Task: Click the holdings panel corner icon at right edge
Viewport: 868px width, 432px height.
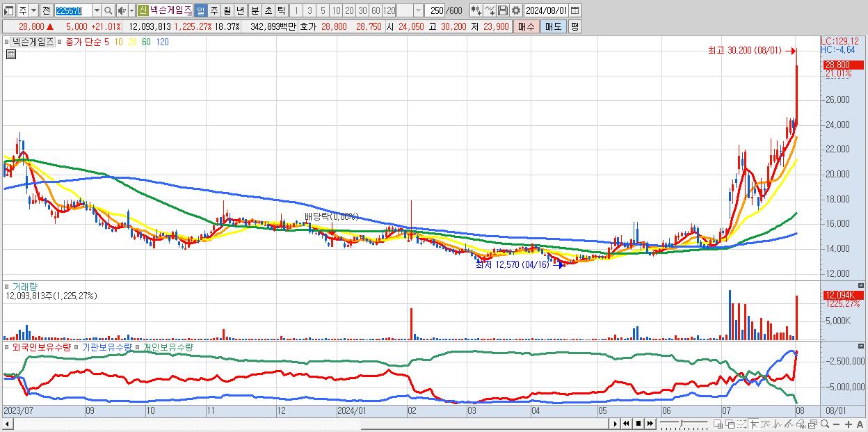Action: click(x=862, y=346)
